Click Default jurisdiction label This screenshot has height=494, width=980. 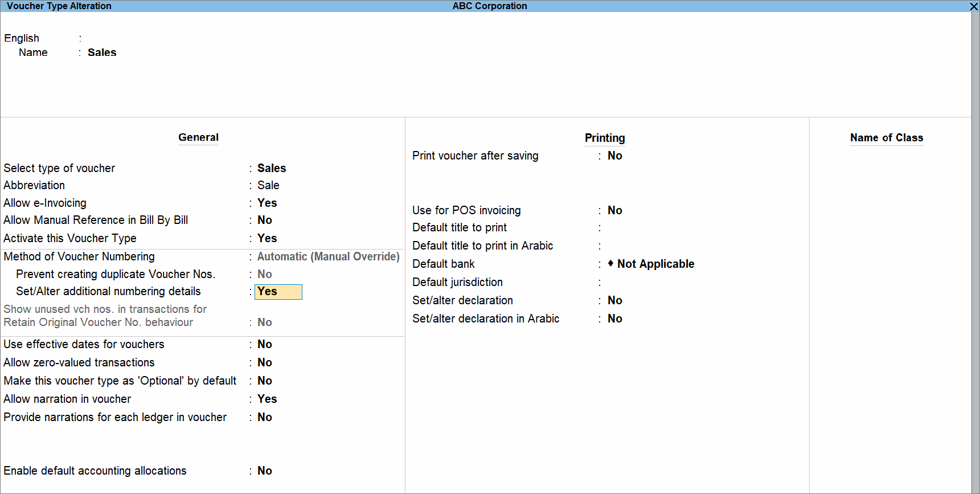pyautogui.click(x=458, y=282)
